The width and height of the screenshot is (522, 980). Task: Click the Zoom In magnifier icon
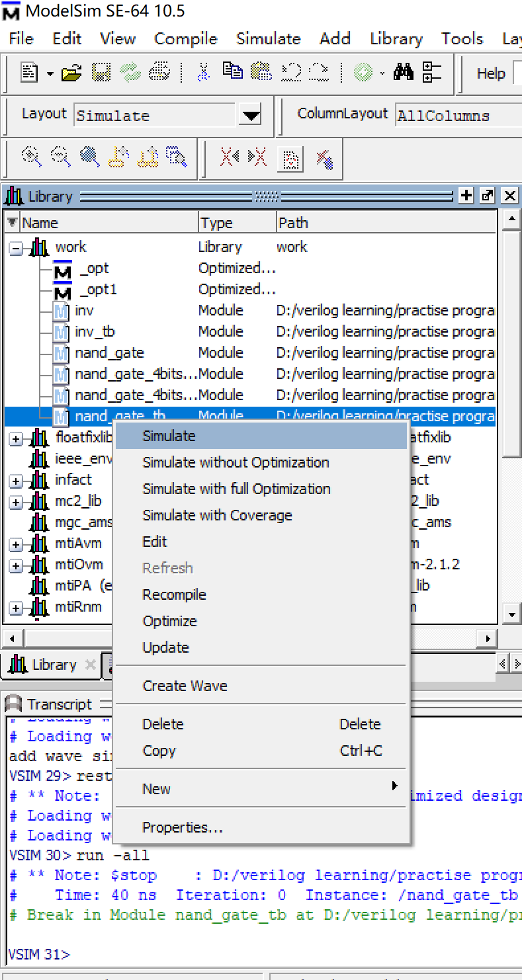click(x=31, y=157)
